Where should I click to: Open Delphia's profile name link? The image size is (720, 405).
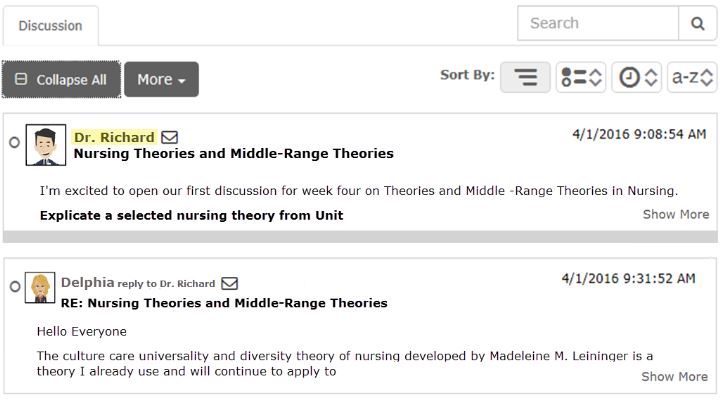pyautogui.click(x=87, y=282)
